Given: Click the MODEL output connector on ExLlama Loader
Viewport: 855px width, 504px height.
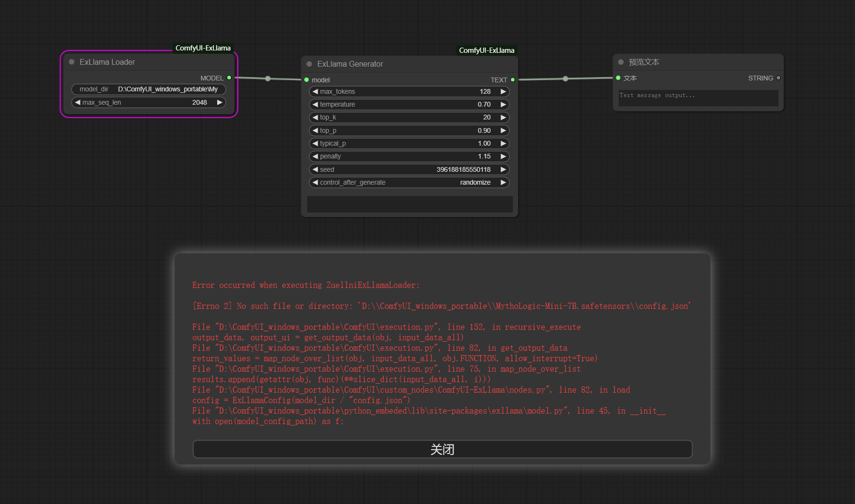Looking at the screenshot, I should [x=229, y=78].
